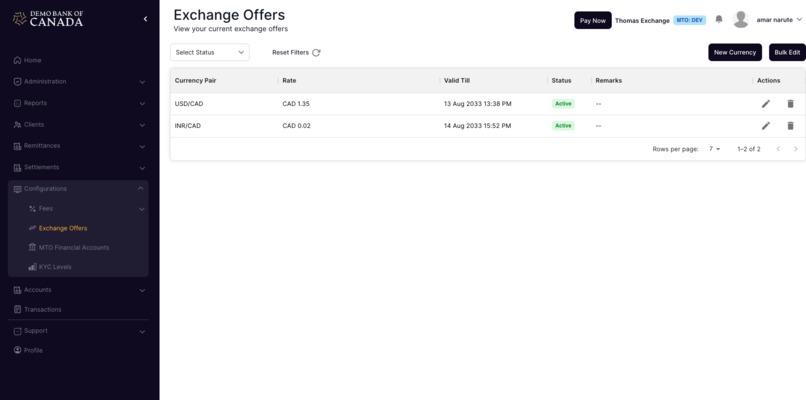Delete the INR/CAD offer with trash icon
The width and height of the screenshot is (806, 400).
pyautogui.click(x=791, y=125)
